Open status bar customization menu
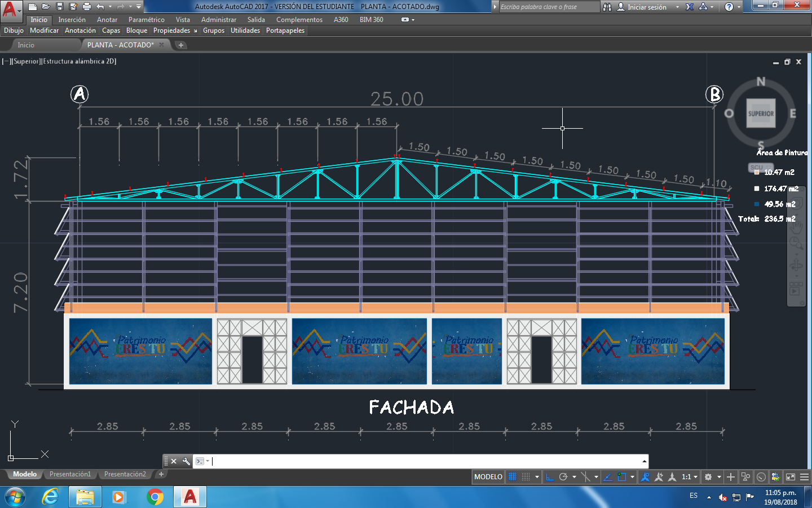812x508 pixels. pyautogui.click(x=805, y=477)
